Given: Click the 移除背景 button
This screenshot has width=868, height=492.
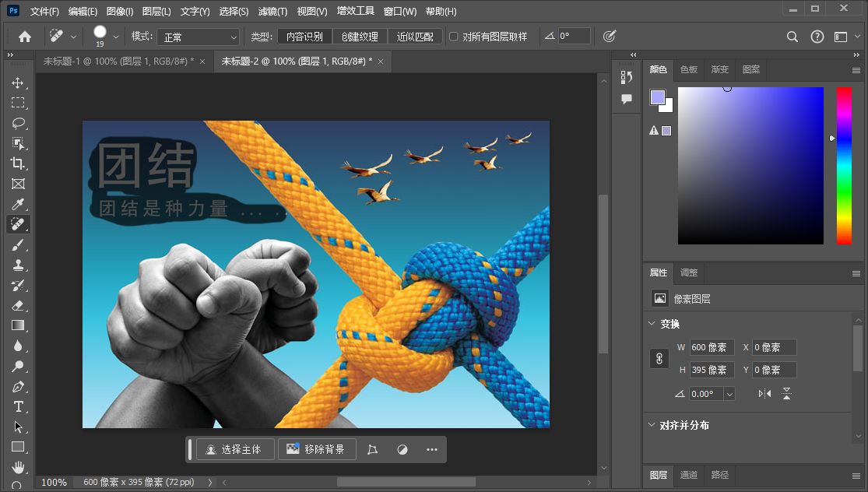Looking at the screenshot, I should pos(316,449).
